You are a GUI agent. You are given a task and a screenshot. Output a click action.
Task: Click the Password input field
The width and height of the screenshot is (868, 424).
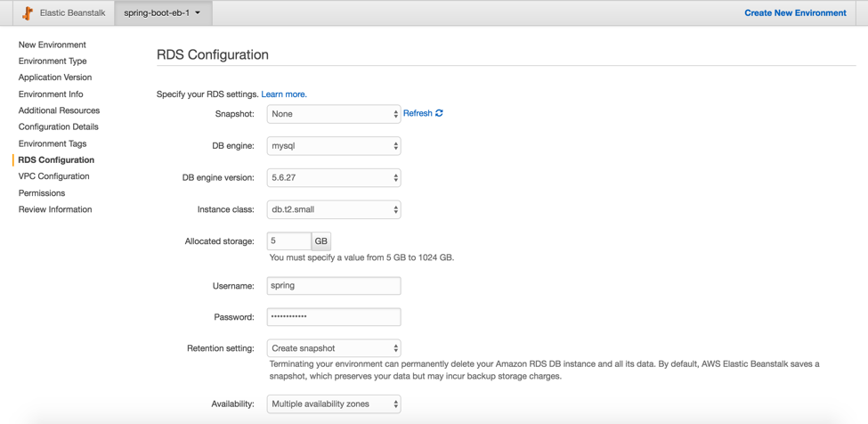tap(334, 317)
